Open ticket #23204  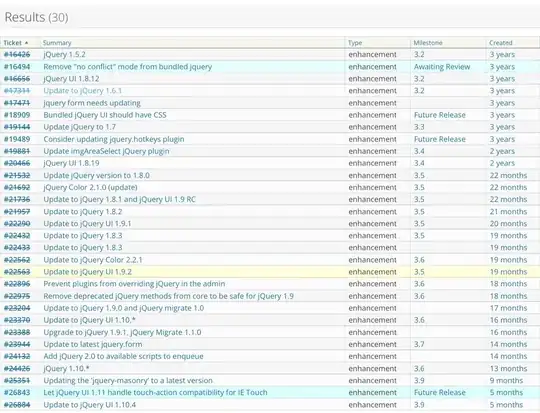(17, 308)
